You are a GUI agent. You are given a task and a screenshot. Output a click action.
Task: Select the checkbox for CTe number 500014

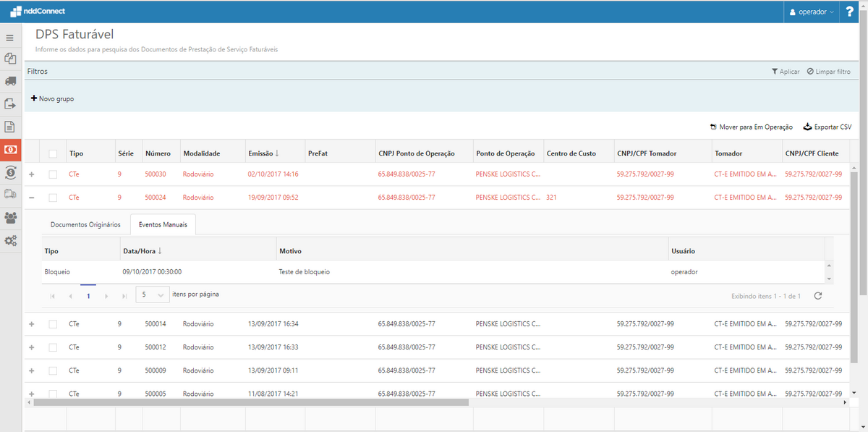pyautogui.click(x=53, y=324)
